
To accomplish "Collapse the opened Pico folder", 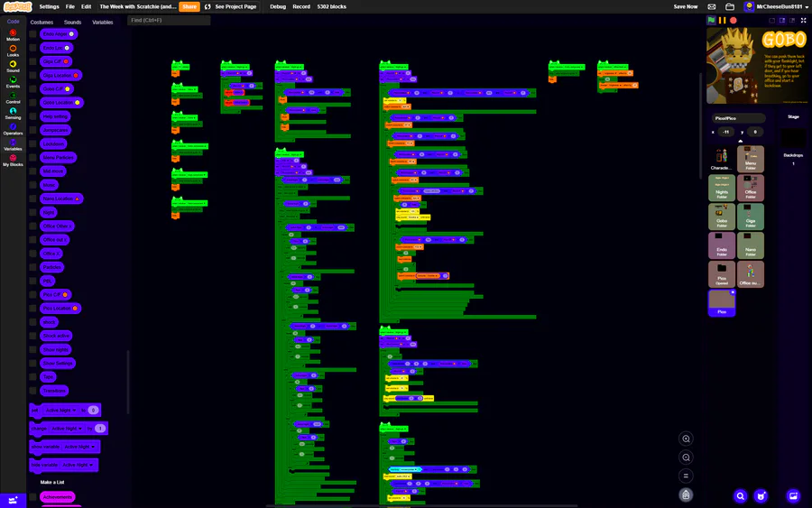I will coord(722,274).
